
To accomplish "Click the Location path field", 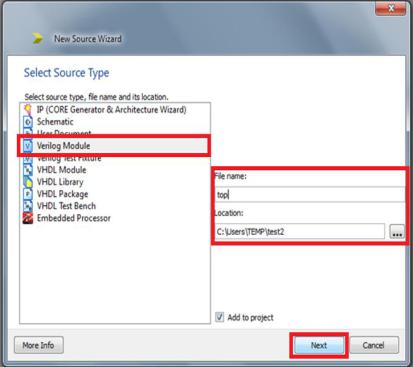I will pos(299,231).
